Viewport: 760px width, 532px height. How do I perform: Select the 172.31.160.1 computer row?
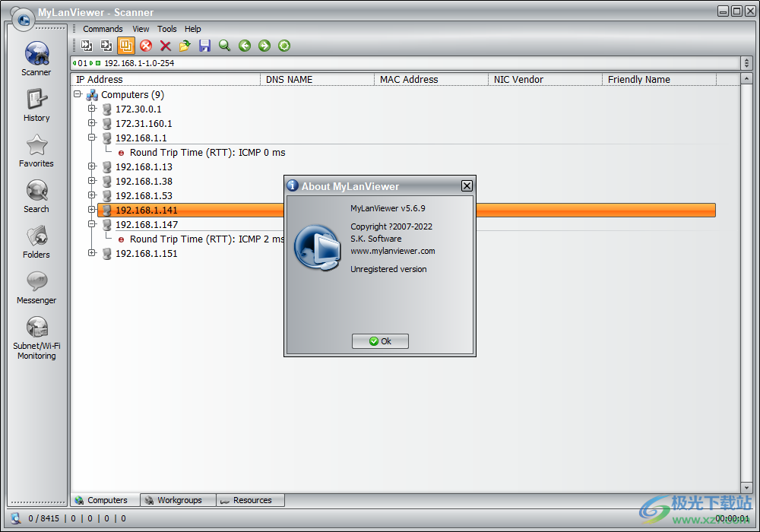click(x=144, y=124)
